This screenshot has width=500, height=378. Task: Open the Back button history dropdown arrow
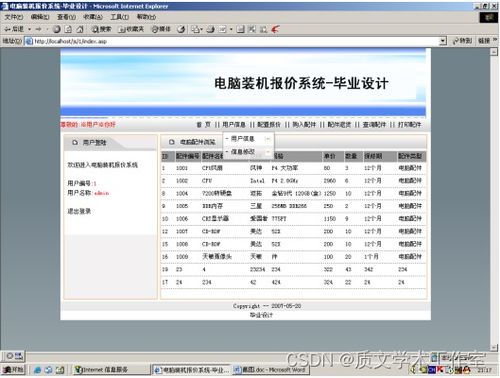30,29
